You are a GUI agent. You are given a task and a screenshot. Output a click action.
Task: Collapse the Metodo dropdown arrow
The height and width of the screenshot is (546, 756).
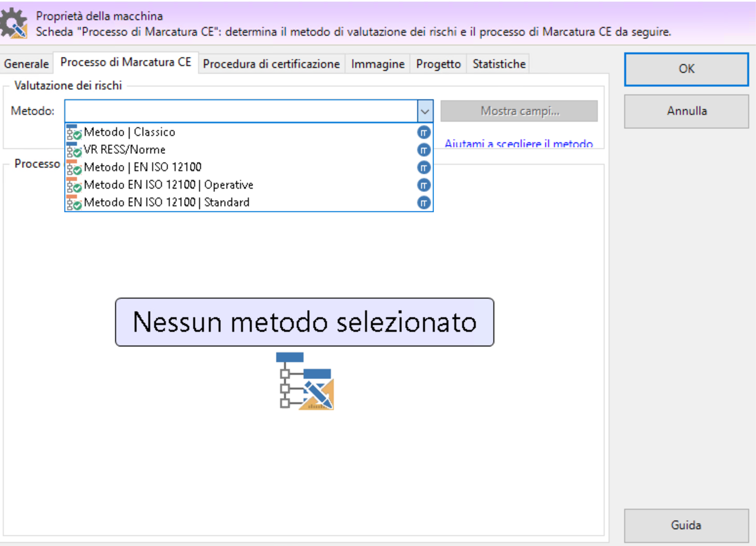tap(425, 111)
